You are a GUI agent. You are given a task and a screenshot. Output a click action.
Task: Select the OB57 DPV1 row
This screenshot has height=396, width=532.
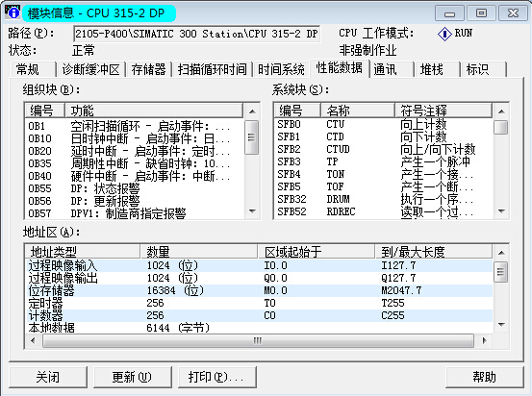click(x=135, y=213)
